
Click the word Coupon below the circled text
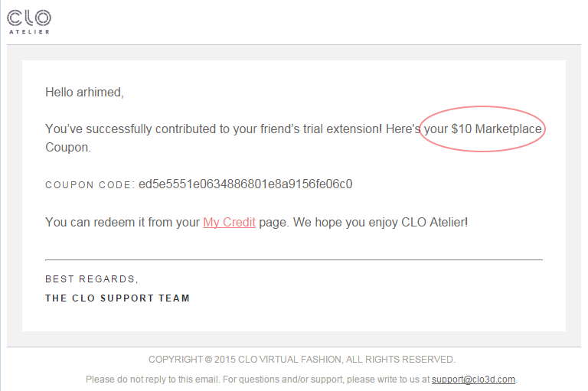pyautogui.click(x=67, y=148)
